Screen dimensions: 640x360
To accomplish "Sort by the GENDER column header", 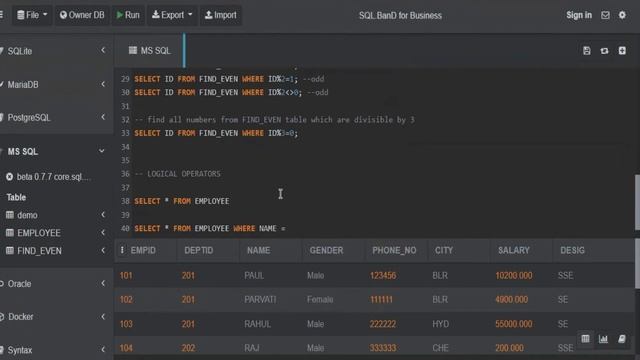I will tap(326, 250).
